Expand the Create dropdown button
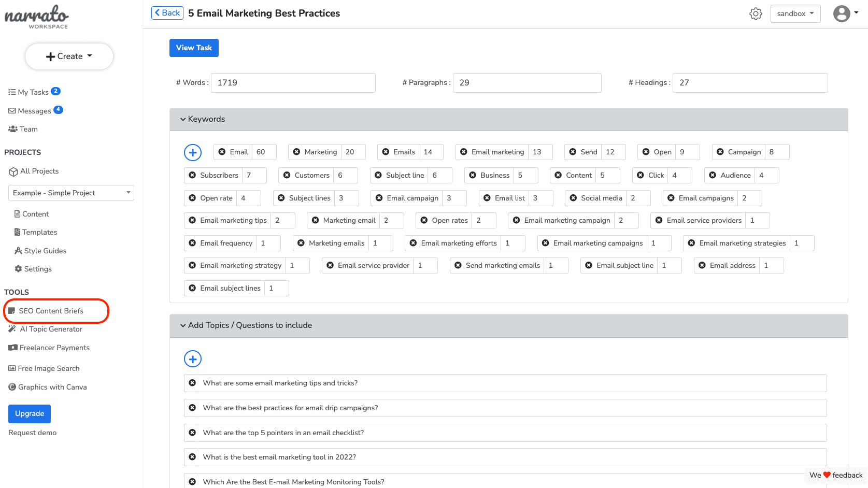The image size is (868, 488). (69, 56)
